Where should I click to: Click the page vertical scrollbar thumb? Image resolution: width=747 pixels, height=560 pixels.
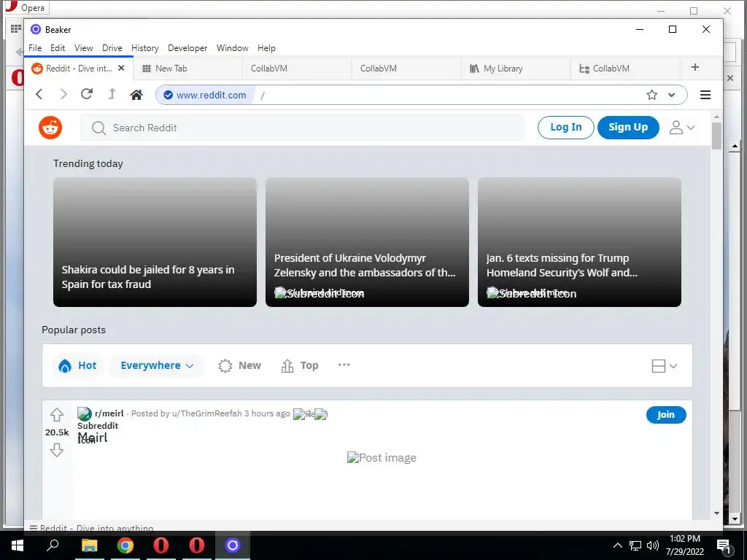(x=716, y=136)
